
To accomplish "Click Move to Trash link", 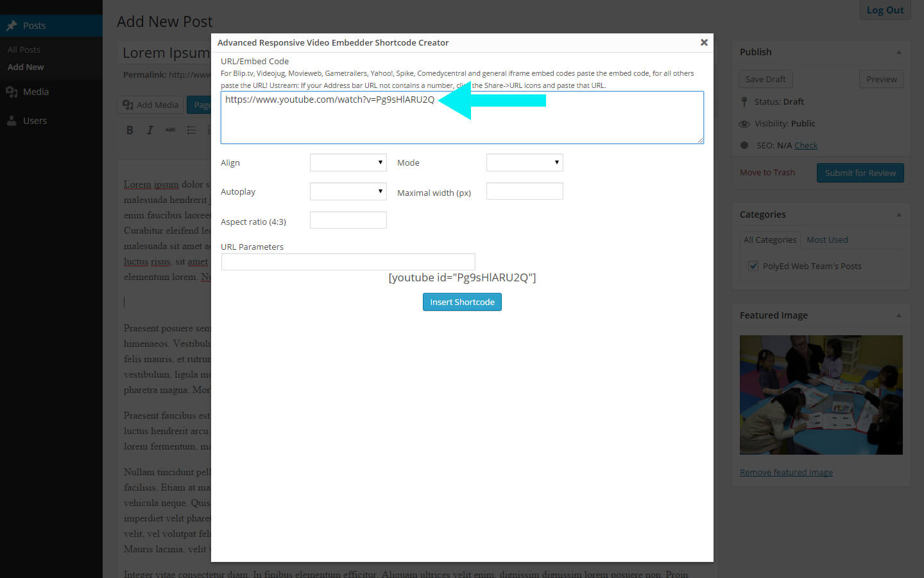I will coord(767,172).
